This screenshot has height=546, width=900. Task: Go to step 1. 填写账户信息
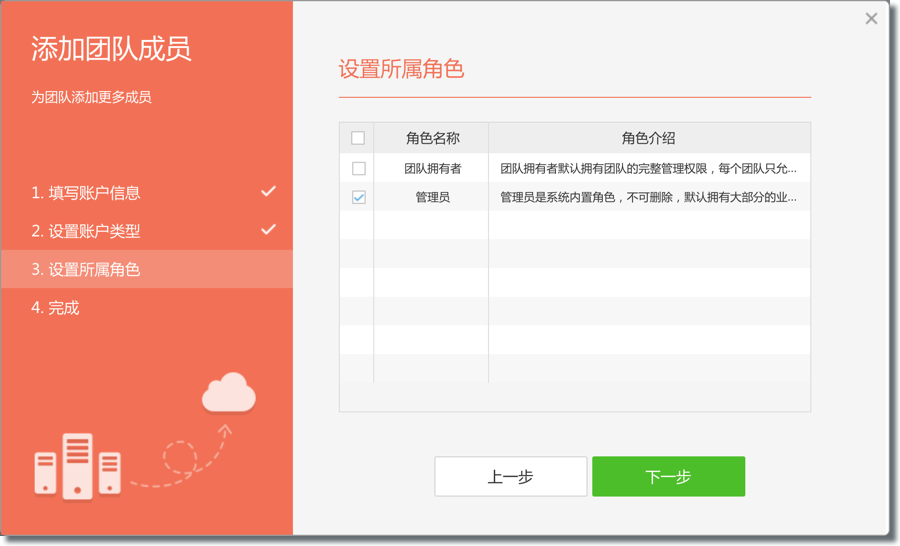tap(86, 193)
